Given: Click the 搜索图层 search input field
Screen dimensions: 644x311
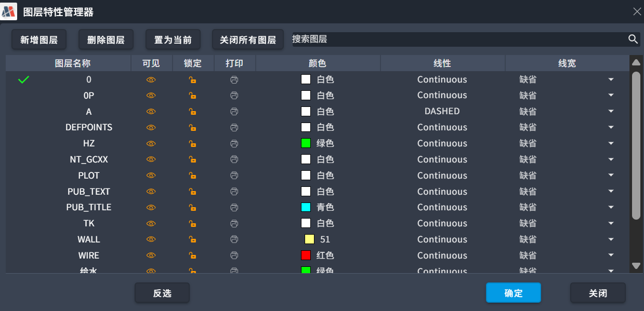Looking at the screenshot, I should coord(457,39).
